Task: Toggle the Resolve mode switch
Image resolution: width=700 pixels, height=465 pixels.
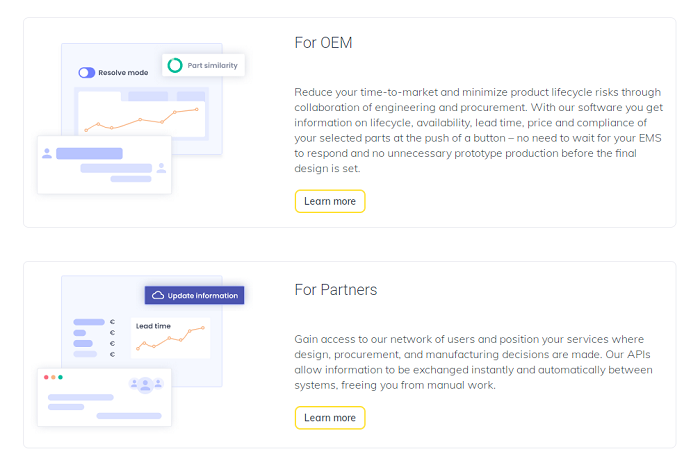Action: (87, 73)
